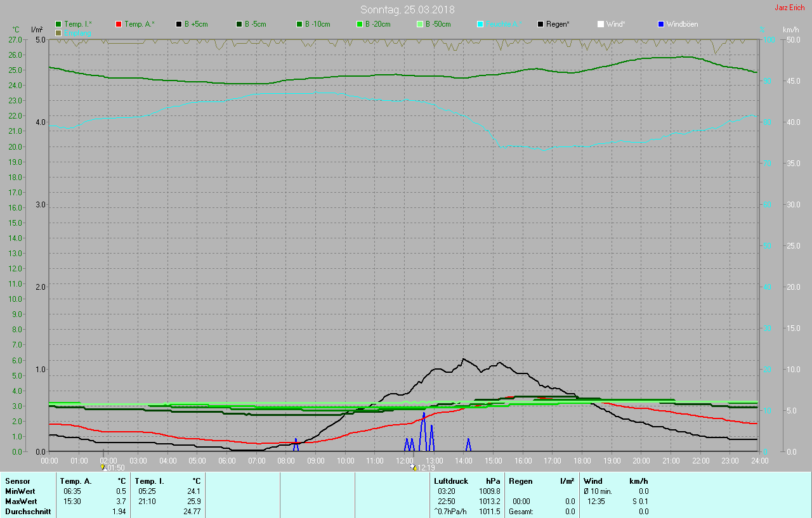This screenshot has width=812, height=518.
Task: Toggle the Temp. I. legend swatch
Action: pos(59,24)
